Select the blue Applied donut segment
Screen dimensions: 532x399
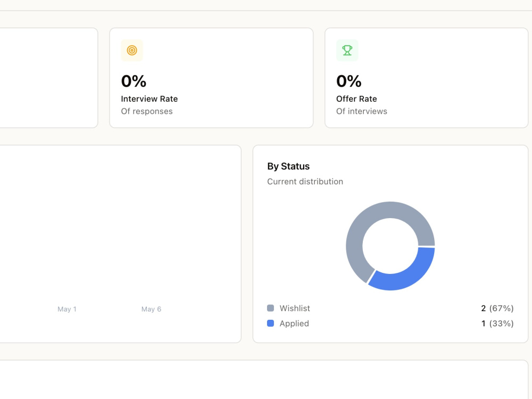click(x=409, y=277)
